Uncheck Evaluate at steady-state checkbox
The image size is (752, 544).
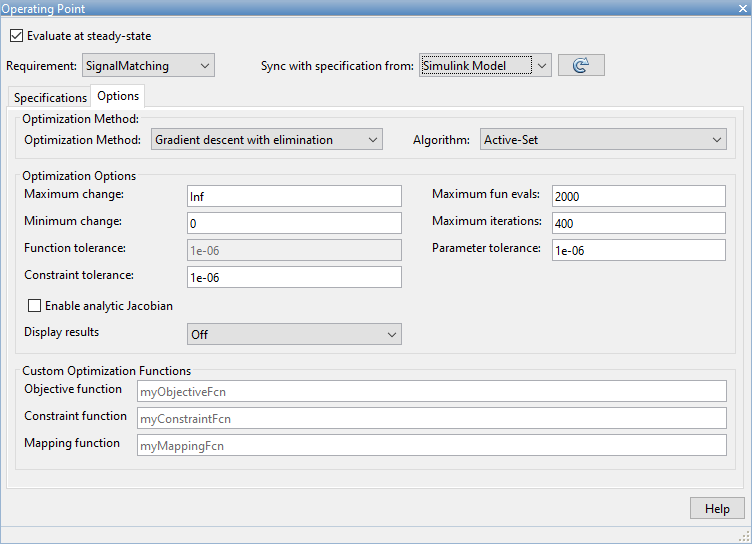pos(16,36)
